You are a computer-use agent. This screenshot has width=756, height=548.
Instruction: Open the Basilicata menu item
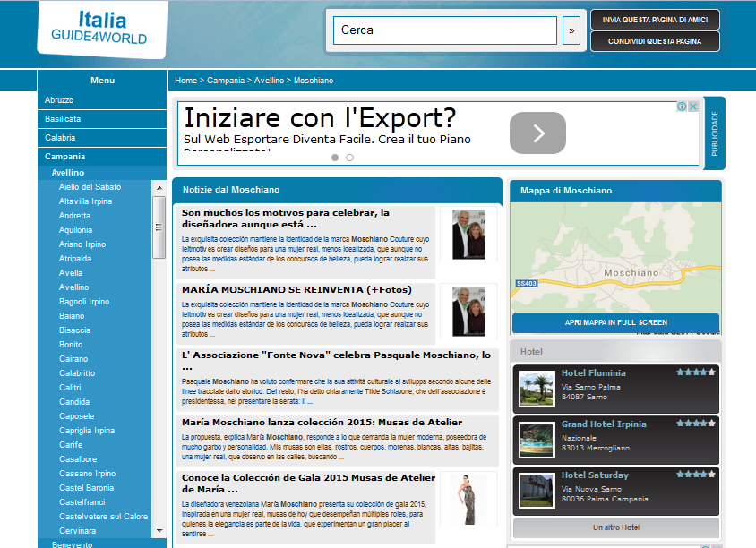[x=102, y=118]
